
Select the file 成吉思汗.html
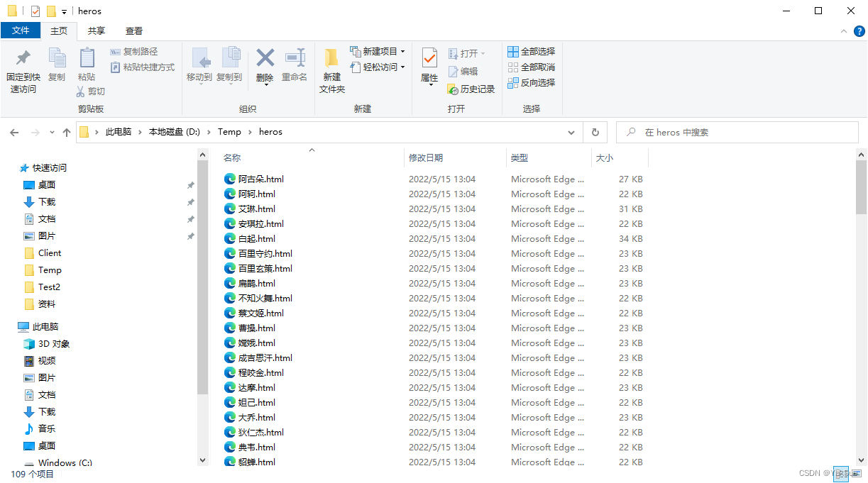tap(265, 358)
